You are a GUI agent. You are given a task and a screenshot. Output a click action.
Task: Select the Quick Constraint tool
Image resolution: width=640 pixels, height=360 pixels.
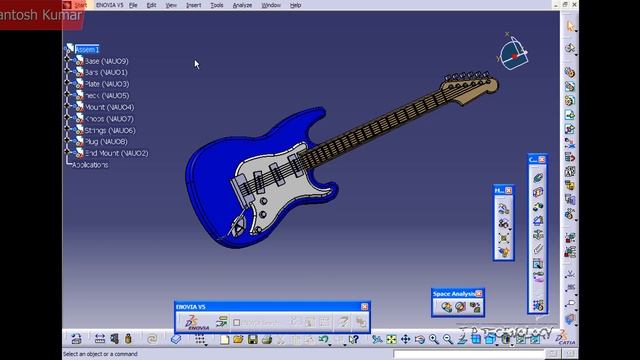[x=538, y=264]
